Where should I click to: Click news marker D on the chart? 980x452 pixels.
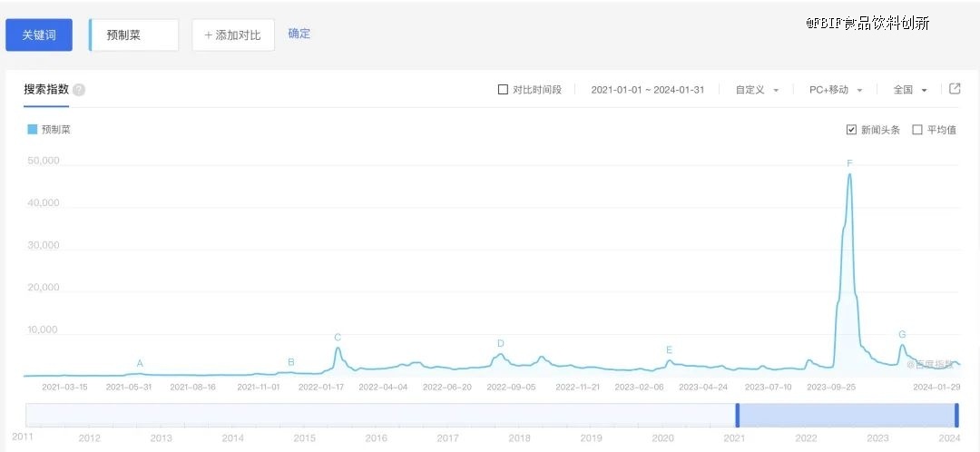pyautogui.click(x=501, y=343)
